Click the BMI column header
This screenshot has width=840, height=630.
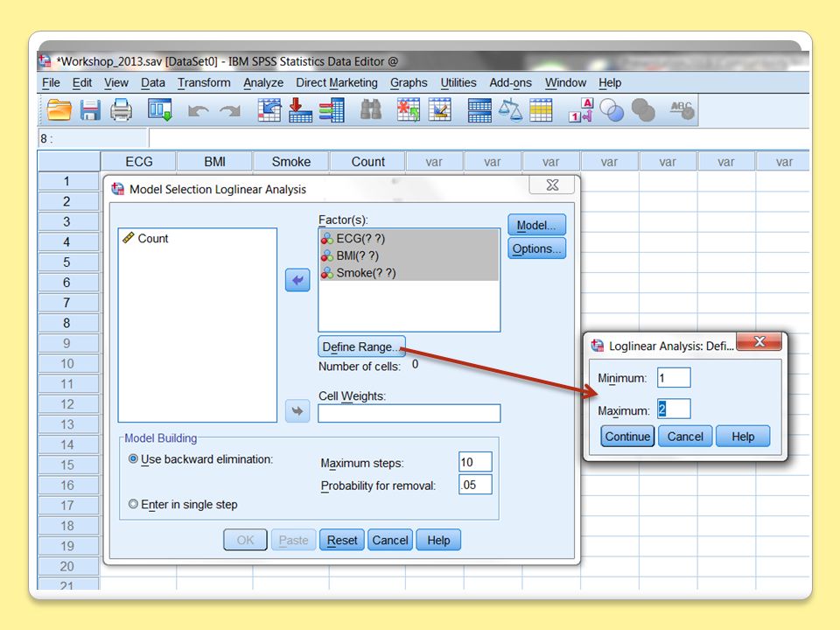click(214, 161)
